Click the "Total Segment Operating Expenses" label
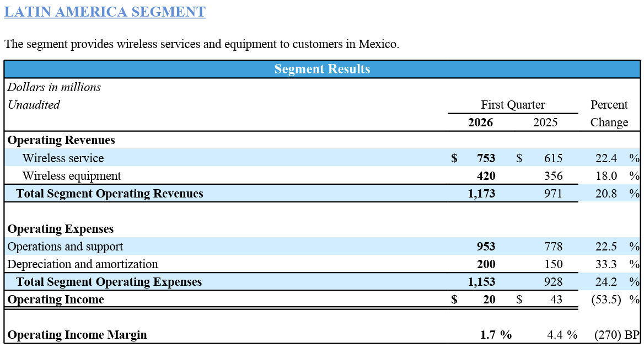Viewport: 644px width, 347px height. 109,282
